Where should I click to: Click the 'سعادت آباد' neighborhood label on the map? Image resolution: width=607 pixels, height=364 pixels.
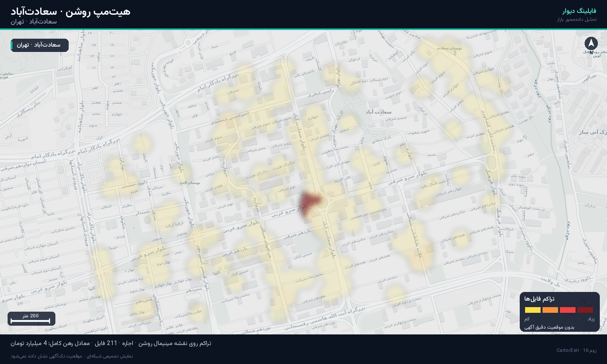tap(378, 112)
